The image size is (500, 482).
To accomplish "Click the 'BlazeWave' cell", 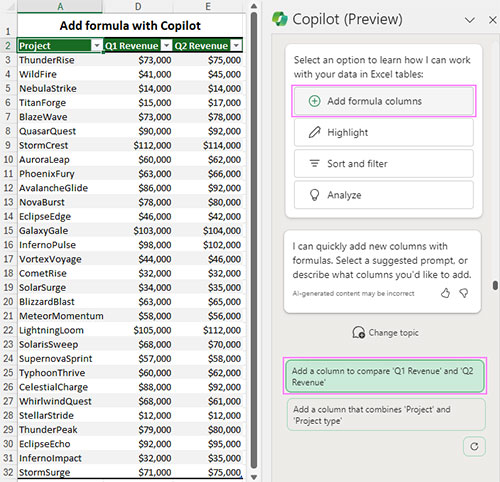I will point(60,117).
